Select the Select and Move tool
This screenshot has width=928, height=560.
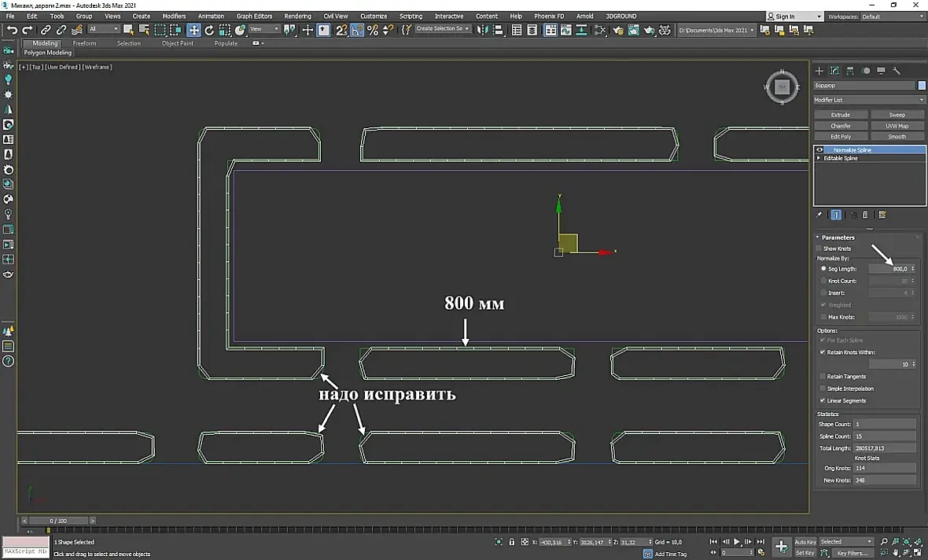click(193, 30)
